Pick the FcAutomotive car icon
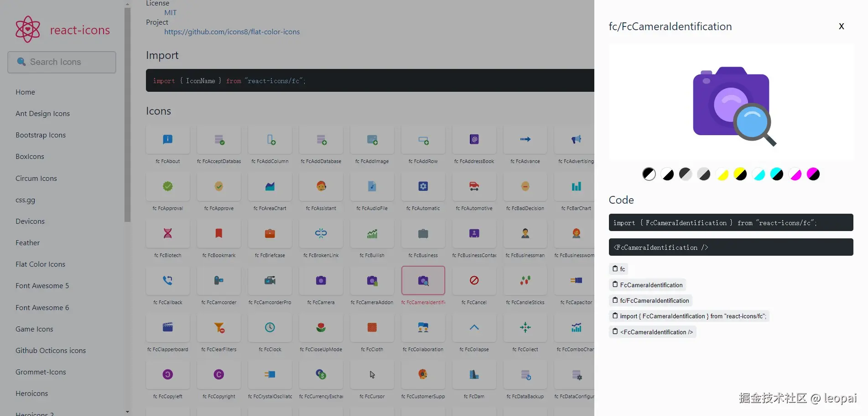868x416 pixels. (x=474, y=187)
